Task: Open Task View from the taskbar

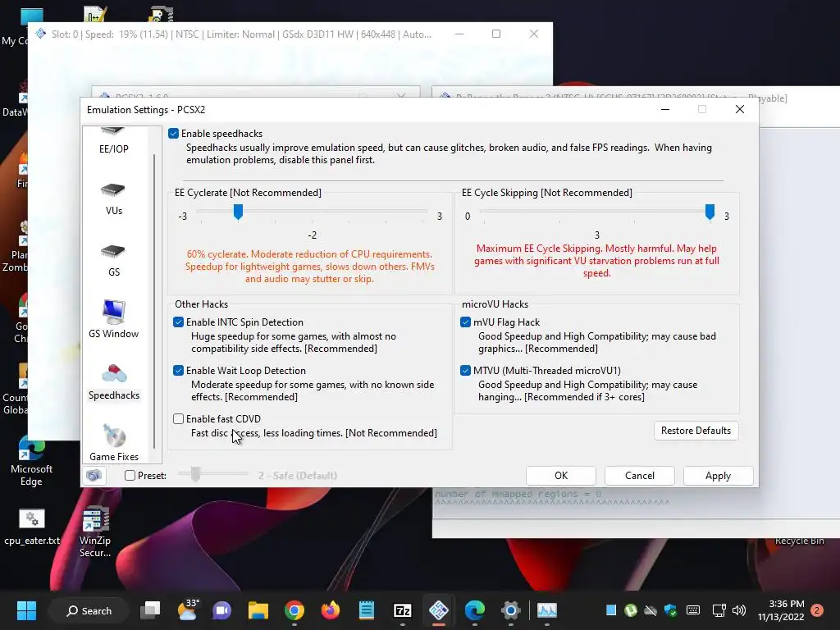Action: [x=151, y=610]
